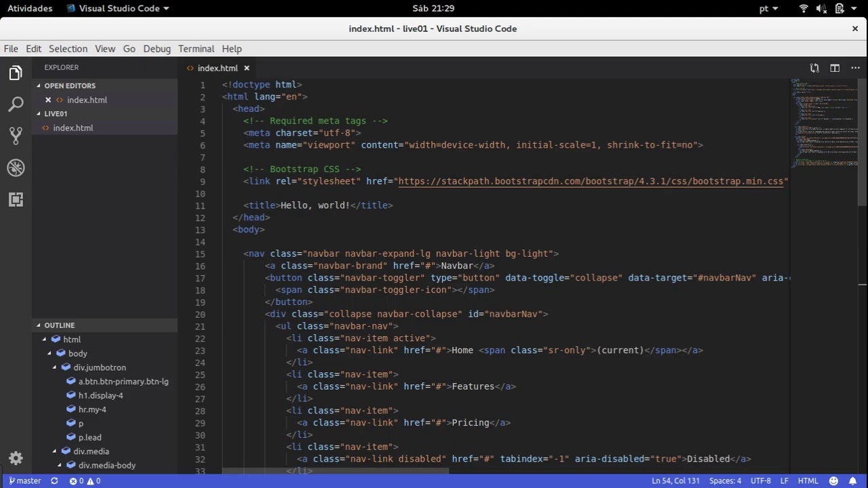The width and height of the screenshot is (868, 488).
Task: Open the Explorer view in activity bar
Action: point(16,73)
